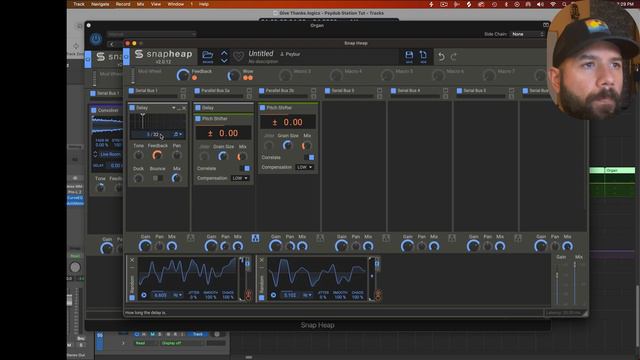Click the master Mix fader in Snap Heap
This screenshot has width=640, height=360.
(x=575, y=282)
